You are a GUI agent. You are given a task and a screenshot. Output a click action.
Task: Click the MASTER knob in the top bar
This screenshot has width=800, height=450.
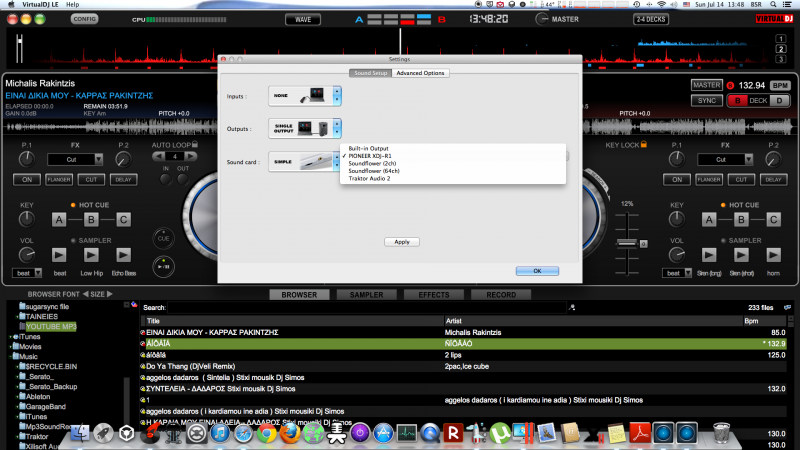pos(541,19)
